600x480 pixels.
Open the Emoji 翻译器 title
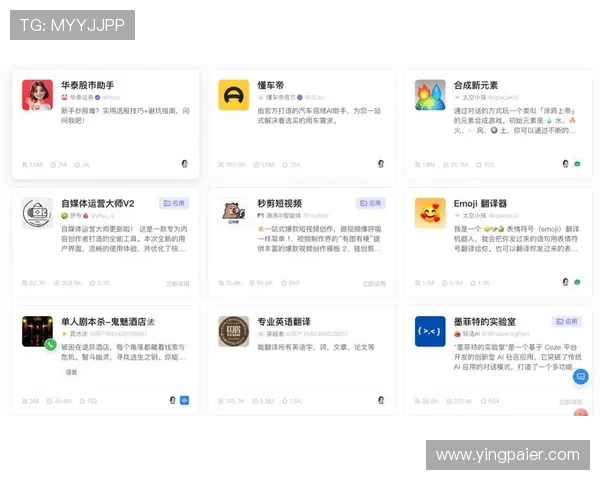(480, 203)
